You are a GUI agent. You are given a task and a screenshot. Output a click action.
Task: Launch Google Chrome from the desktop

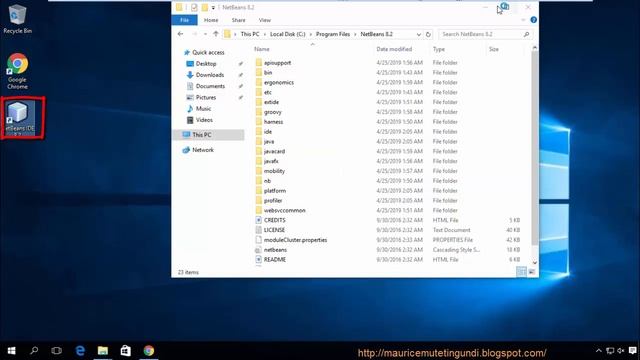pos(17,71)
